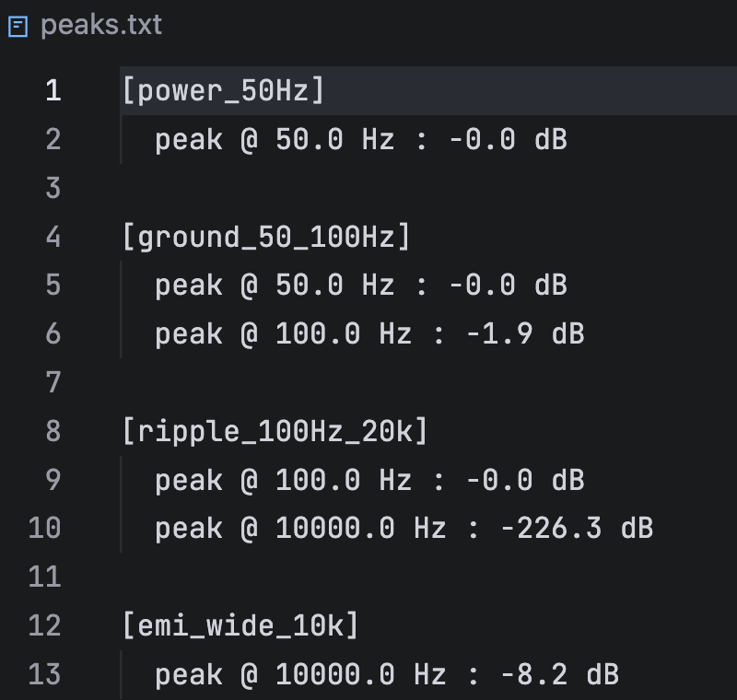Click the -226.3 dB value on line 10

click(x=577, y=529)
